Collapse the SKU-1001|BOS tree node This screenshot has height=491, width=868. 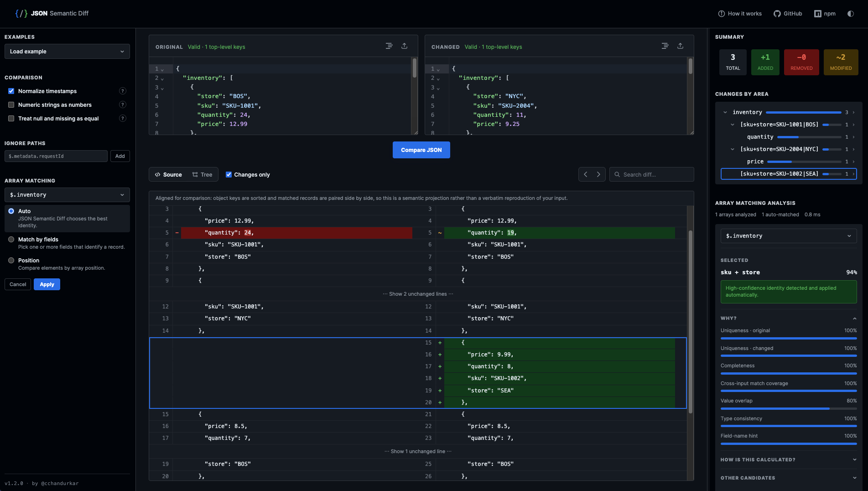(x=733, y=125)
